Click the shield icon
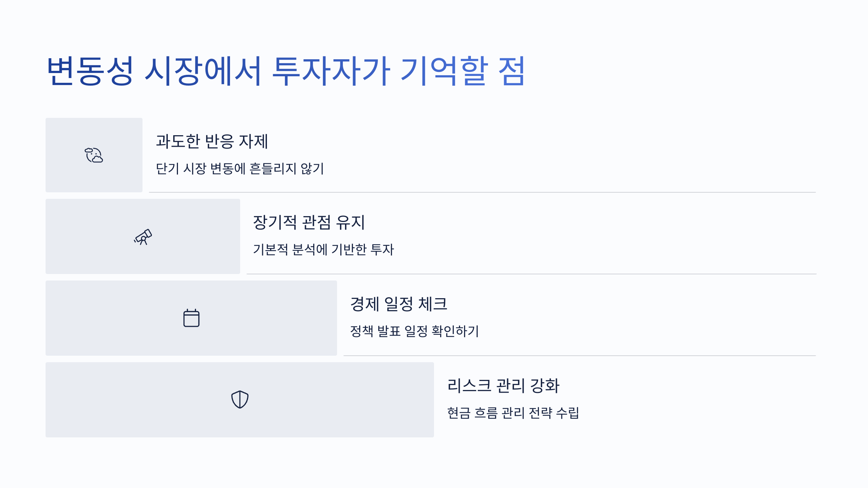The image size is (868, 488). point(240,399)
